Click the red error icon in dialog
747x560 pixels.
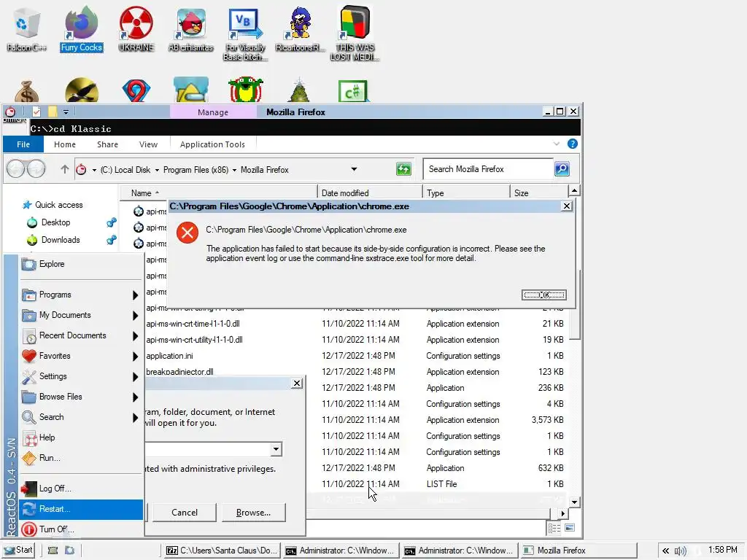click(x=187, y=233)
